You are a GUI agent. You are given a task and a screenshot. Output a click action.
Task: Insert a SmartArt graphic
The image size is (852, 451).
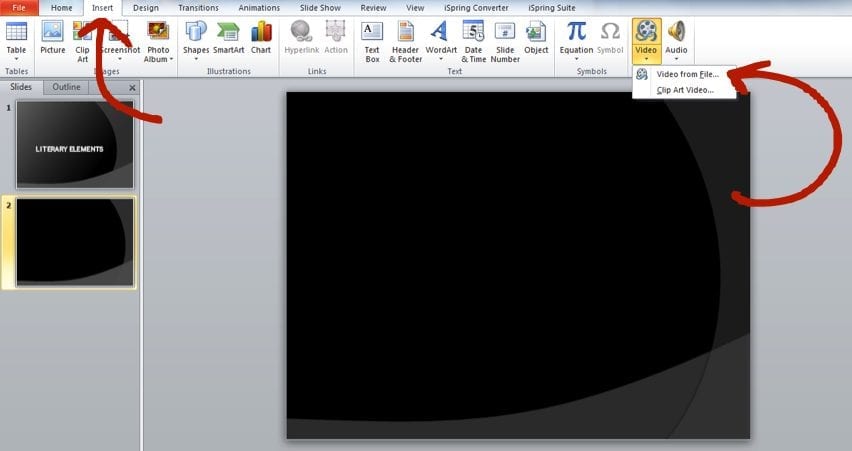coord(228,36)
